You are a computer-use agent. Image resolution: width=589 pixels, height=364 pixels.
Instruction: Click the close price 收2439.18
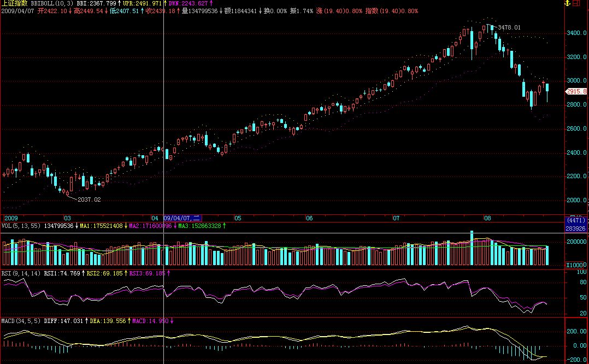(x=161, y=11)
